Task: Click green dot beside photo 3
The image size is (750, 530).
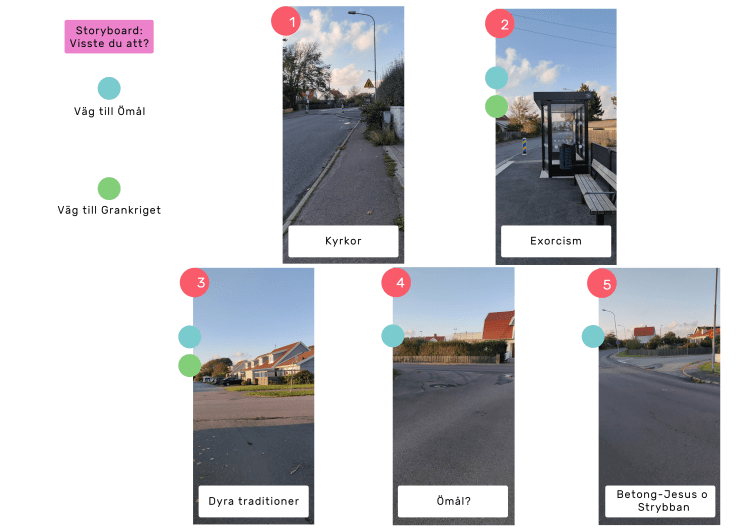Action: click(x=190, y=365)
